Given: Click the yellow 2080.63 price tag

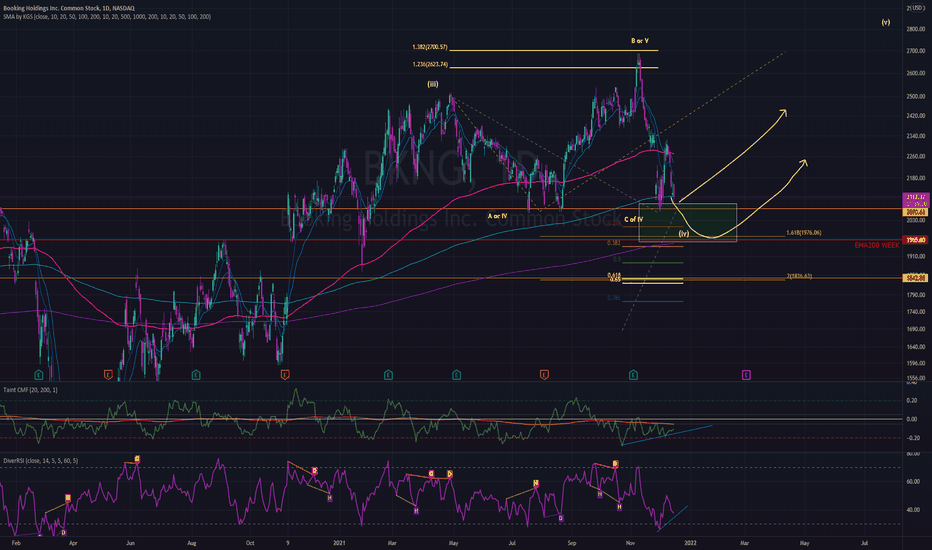Looking at the screenshot, I should pyautogui.click(x=914, y=212).
